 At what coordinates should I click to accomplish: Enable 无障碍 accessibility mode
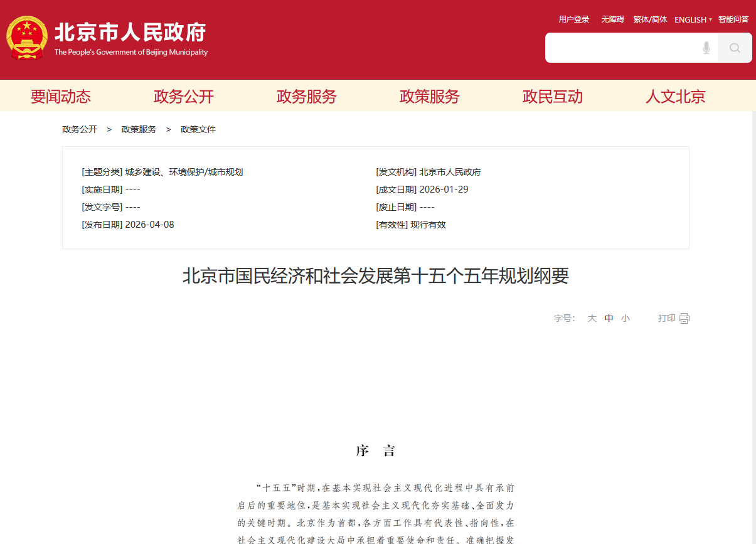pos(612,19)
